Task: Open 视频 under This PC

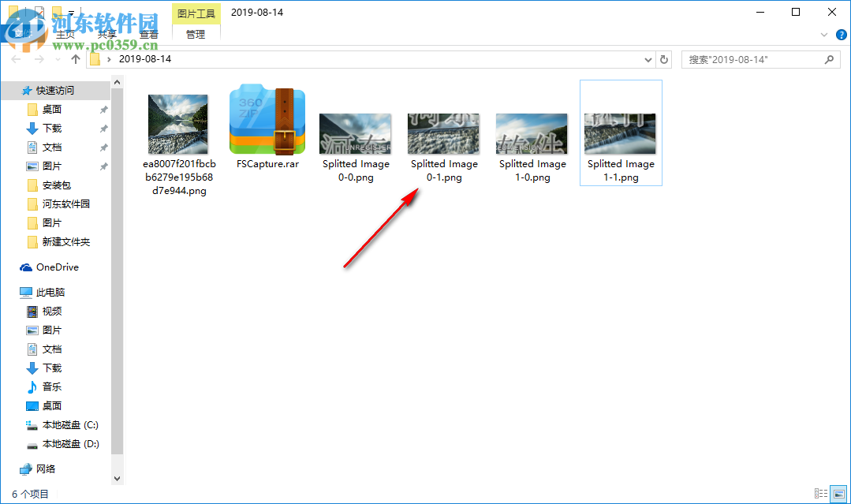Action: (52, 312)
